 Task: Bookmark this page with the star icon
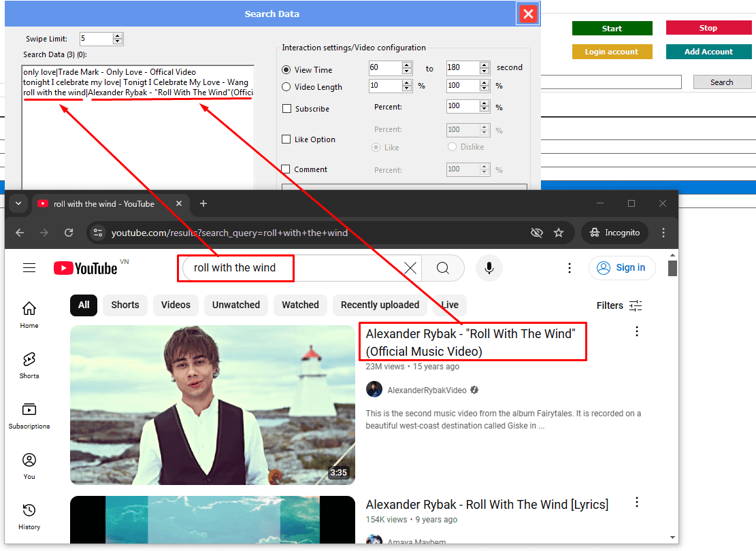pyautogui.click(x=559, y=233)
